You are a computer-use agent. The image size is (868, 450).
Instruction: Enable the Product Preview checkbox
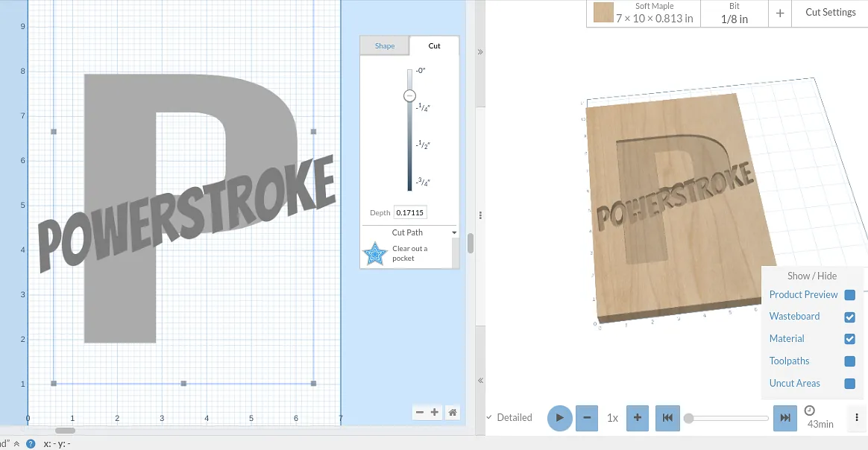tap(849, 295)
